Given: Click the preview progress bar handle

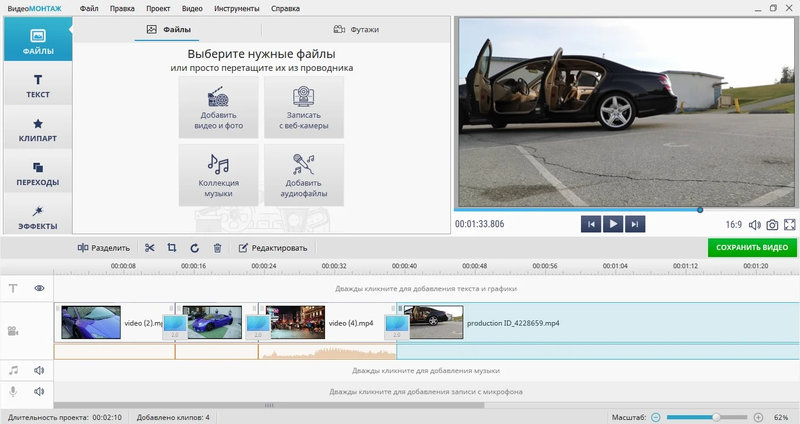Looking at the screenshot, I should click(700, 210).
